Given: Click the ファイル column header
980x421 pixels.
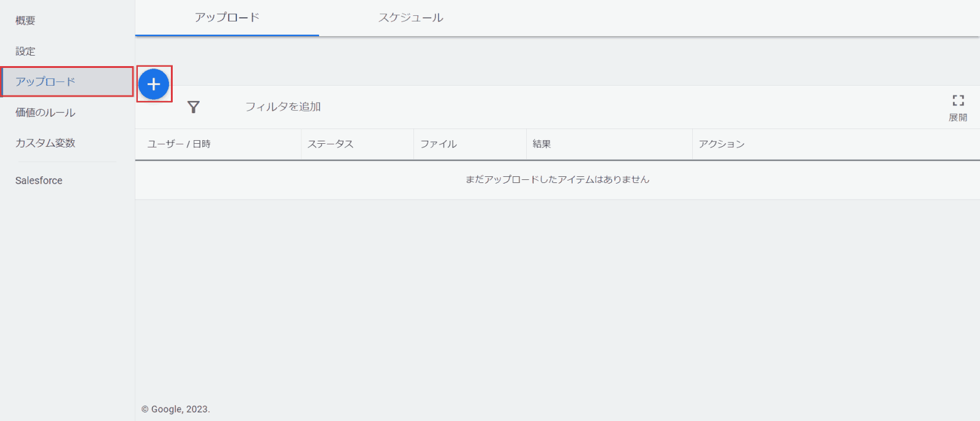Looking at the screenshot, I should pos(438,144).
